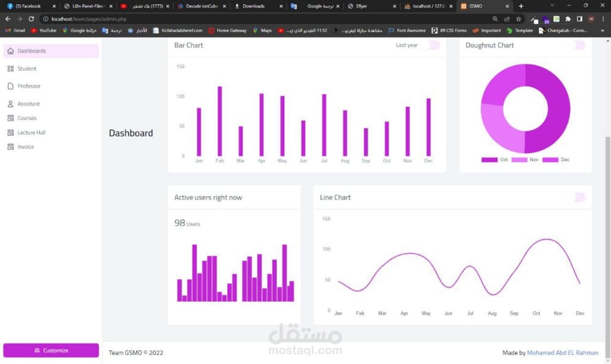The width and height of the screenshot is (611, 364).
Task: Switch to the Downloads tab
Action: click(x=258, y=6)
